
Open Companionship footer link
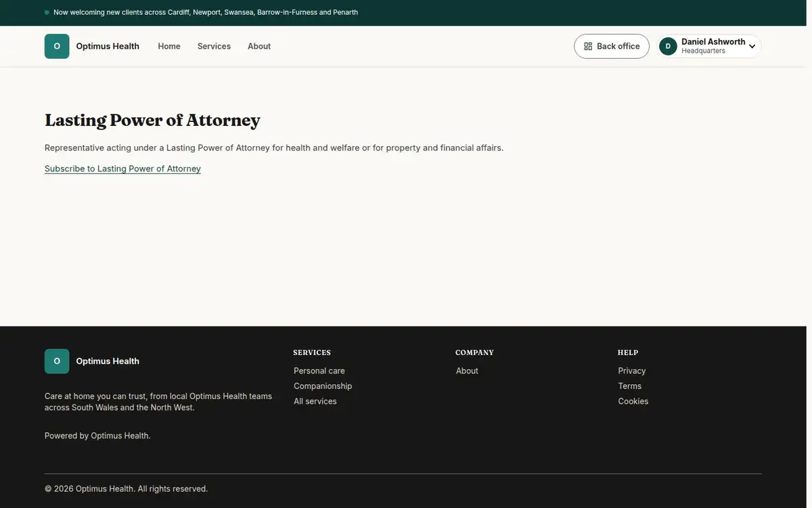[323, 386]
